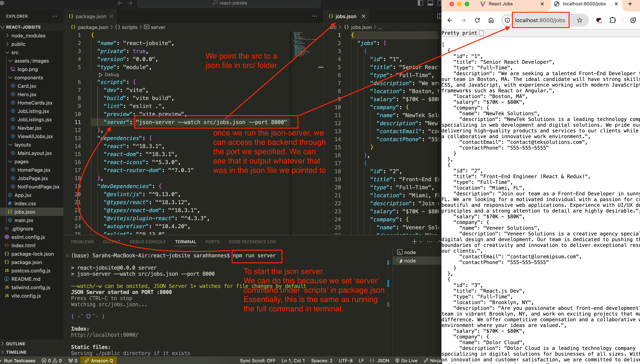Toggle Sync Scroll: OFF in status bar
Screen dimensions: 640x364
[257, 361]
